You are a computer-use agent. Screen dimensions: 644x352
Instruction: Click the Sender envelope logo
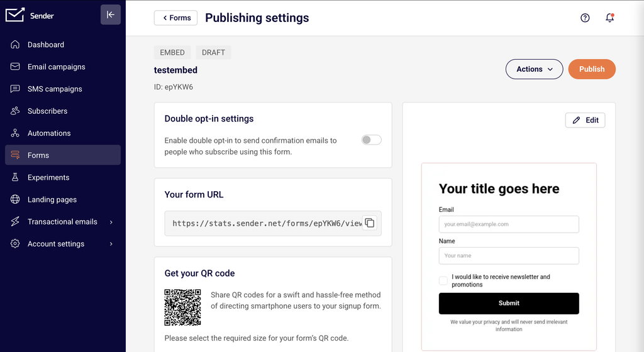click(x=15, y=15)
